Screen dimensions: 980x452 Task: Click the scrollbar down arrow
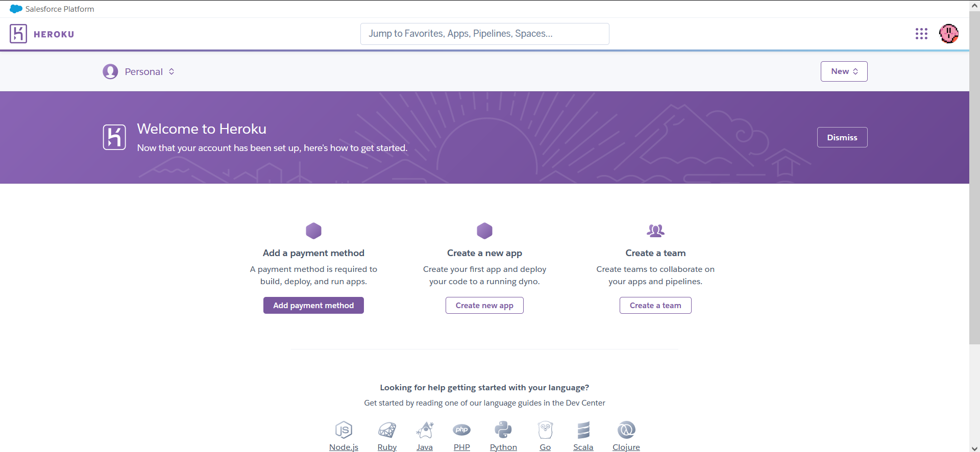click(974, 448)
